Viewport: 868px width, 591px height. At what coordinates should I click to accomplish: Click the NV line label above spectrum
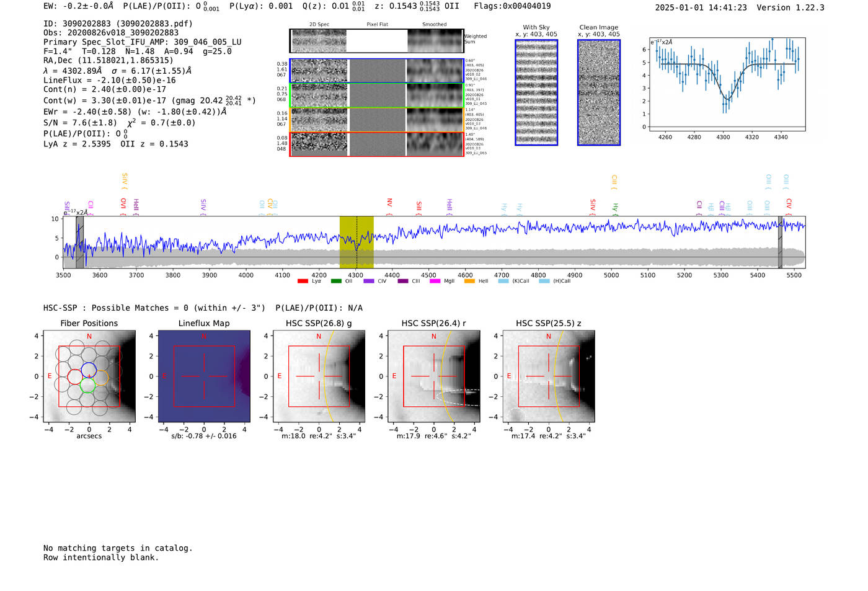pos(389,207)
